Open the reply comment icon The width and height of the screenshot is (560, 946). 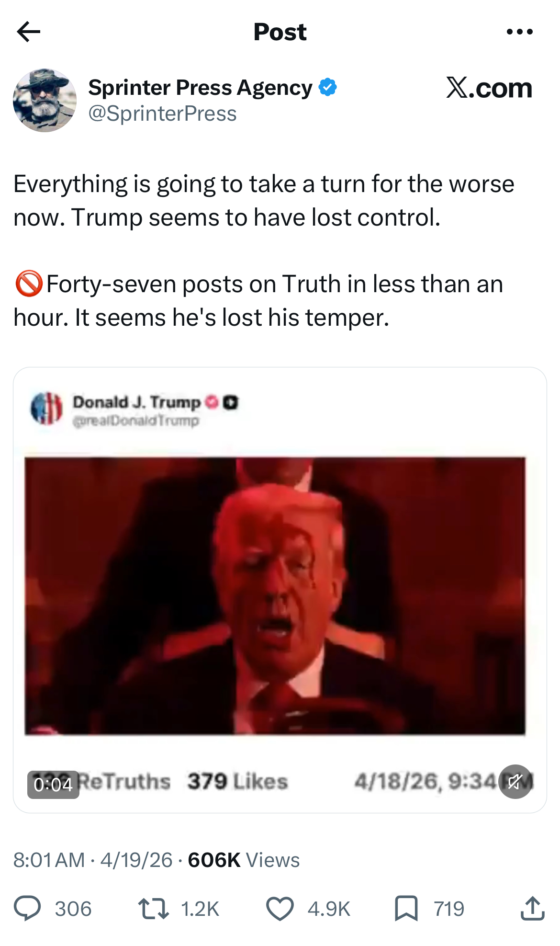(27, 908)
